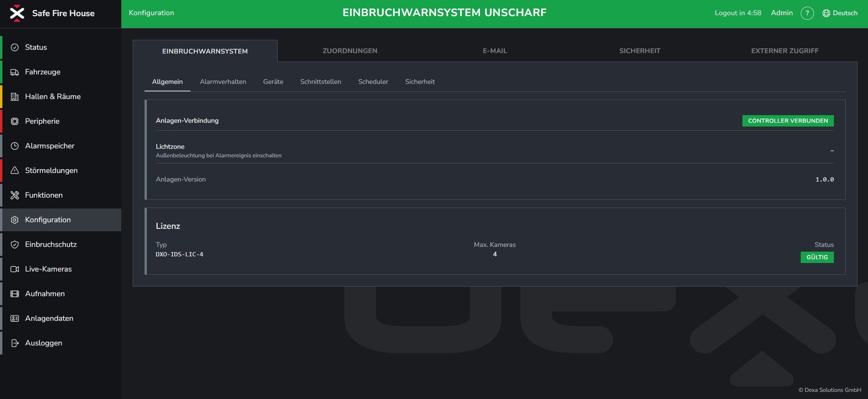
Task: Open Einbruchschutz section
Action: pyautogui.click(x=61, y=245)
